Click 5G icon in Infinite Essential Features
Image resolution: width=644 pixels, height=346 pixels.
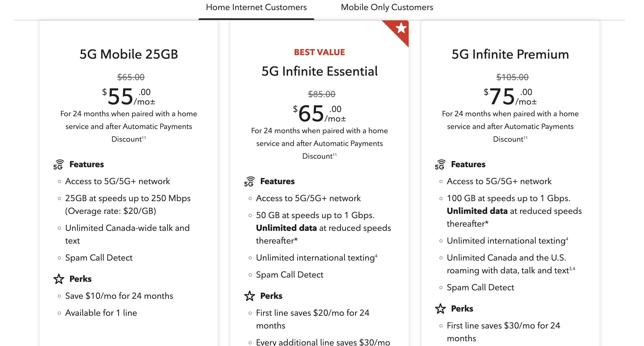[x=249, y=181]
